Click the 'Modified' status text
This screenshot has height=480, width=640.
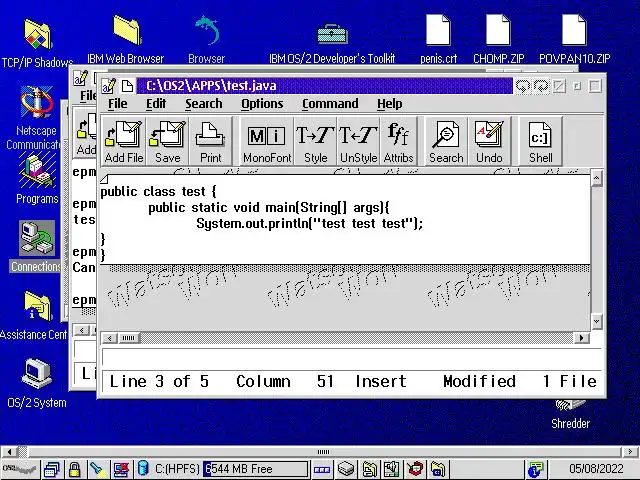coord(479,381)
